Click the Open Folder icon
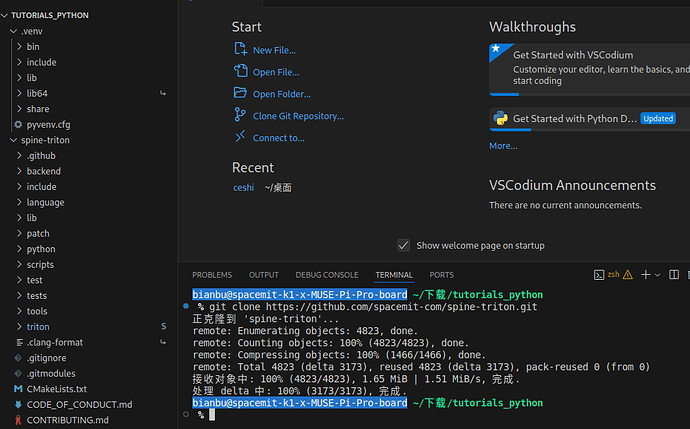 (x=240, y=94)
